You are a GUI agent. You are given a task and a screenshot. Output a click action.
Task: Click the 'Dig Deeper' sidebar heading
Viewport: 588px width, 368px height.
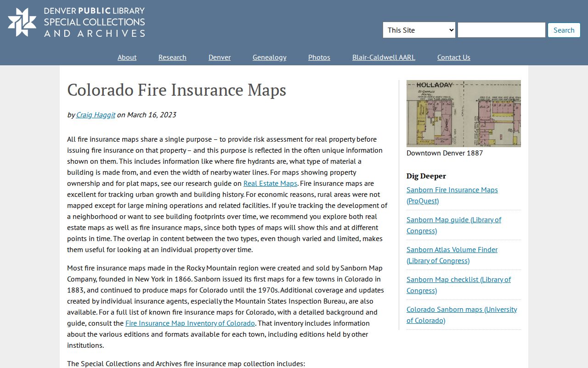426,176
